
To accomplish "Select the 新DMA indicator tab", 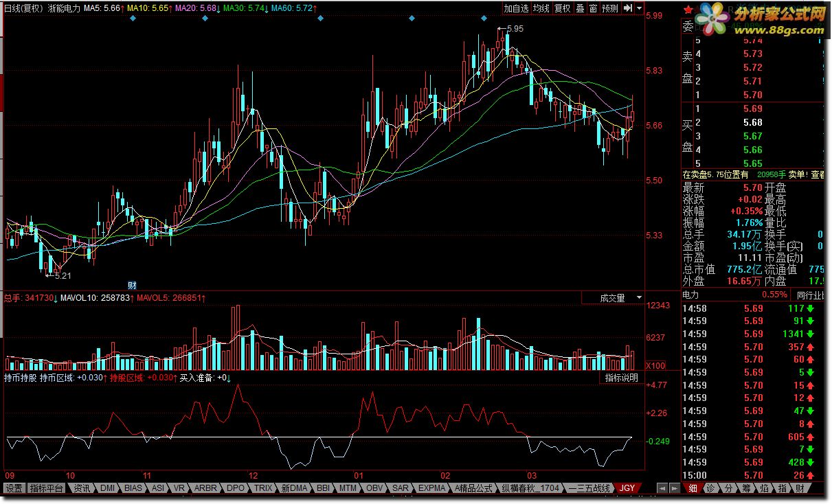I will [294, 488].
